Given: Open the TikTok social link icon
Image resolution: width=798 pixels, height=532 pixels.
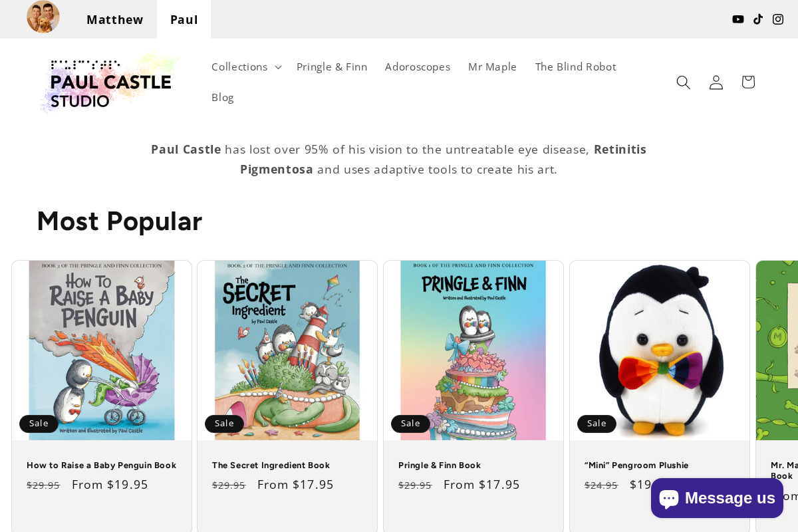Looking at the screenshot, I should tap(758, 19).
